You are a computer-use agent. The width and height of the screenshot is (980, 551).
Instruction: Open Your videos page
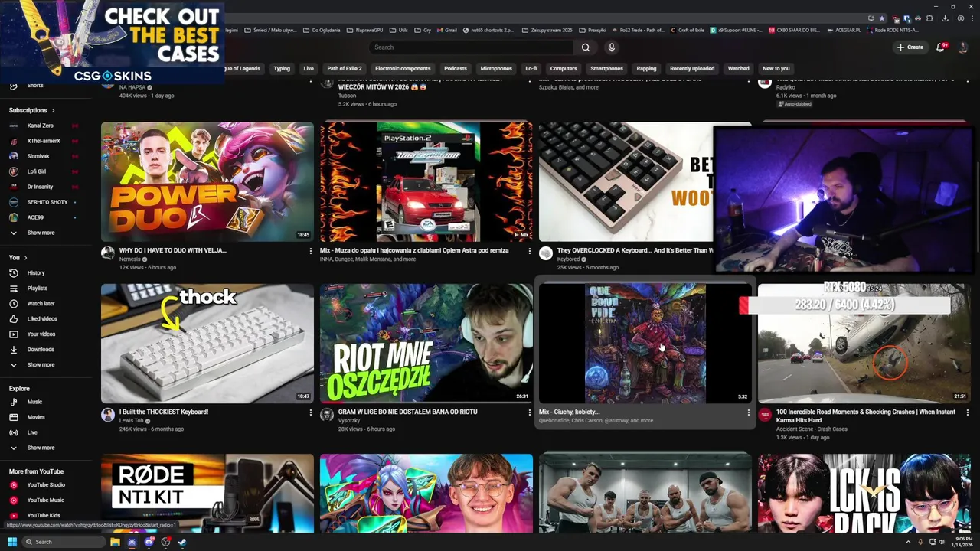[x=41, y=334]
